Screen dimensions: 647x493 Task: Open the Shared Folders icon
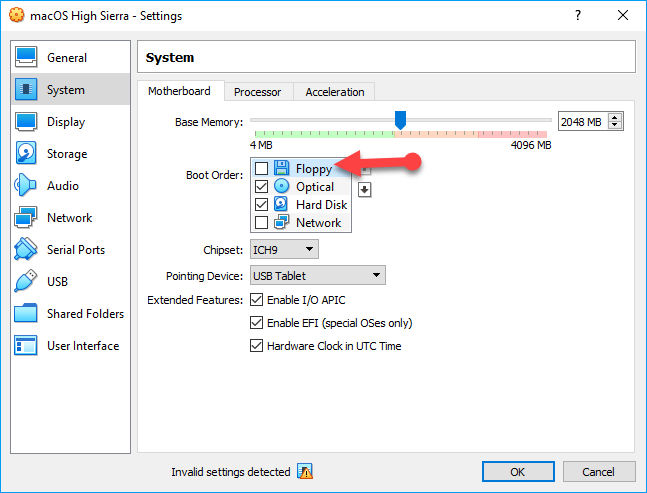point(26,314)
